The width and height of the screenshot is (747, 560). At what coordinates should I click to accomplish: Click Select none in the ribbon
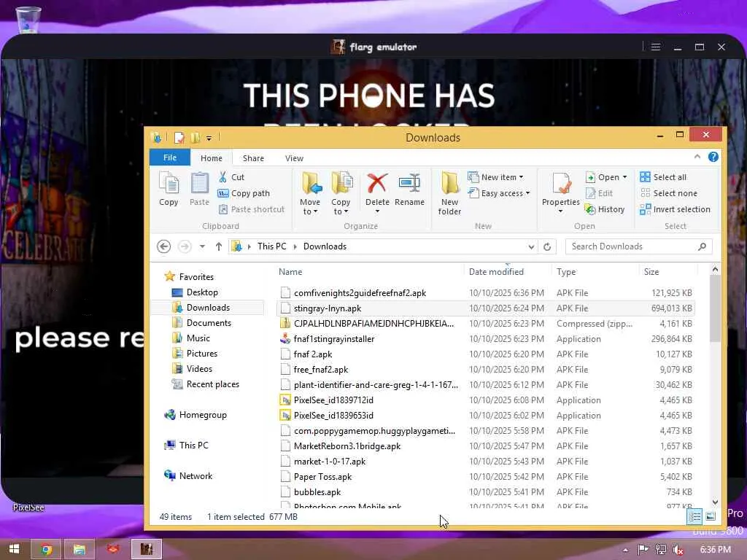[668, 193]
